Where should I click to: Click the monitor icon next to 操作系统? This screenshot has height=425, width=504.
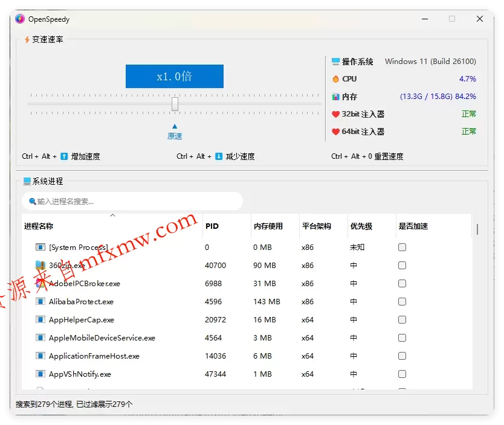click(335, 62)
